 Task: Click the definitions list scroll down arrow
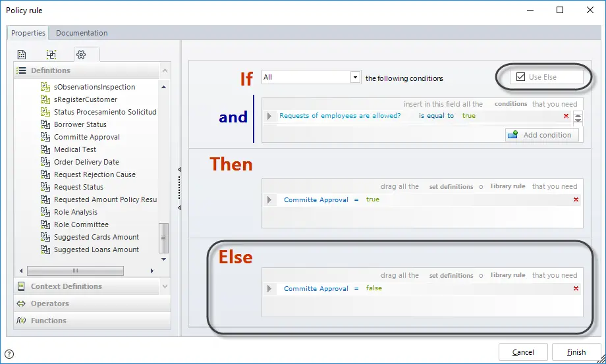164,259
